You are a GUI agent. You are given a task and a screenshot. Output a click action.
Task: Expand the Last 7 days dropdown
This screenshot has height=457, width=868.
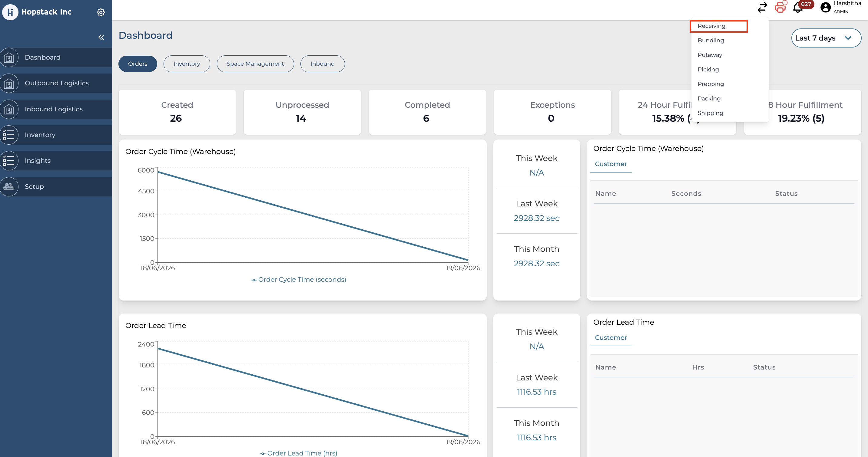point(826,38)
